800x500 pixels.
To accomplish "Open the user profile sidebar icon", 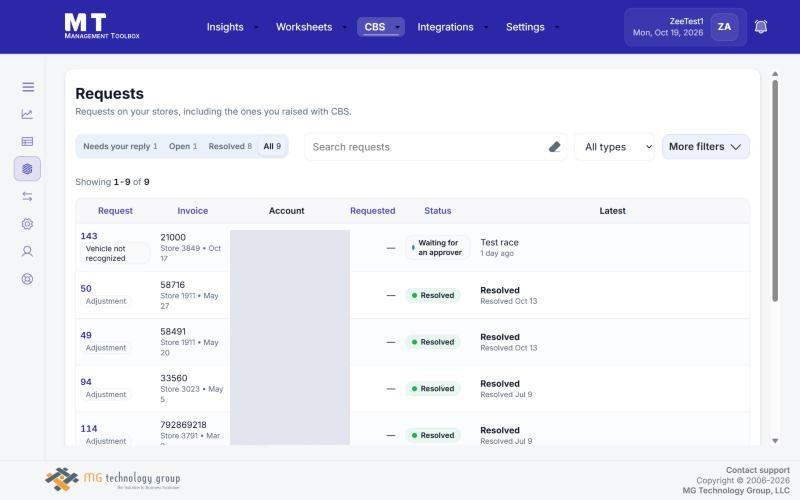I will (28, 252).
